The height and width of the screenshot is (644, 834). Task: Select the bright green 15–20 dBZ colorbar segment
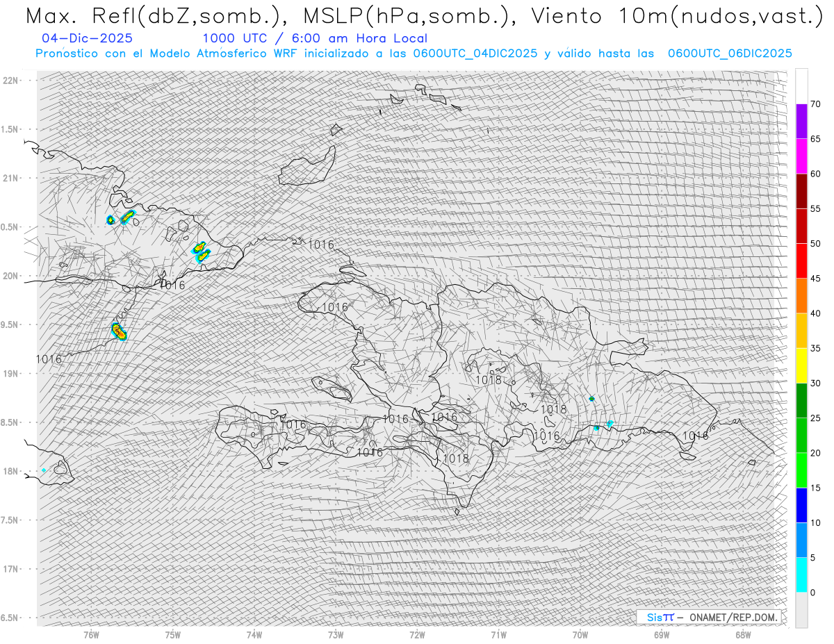[x=801, y=470]
